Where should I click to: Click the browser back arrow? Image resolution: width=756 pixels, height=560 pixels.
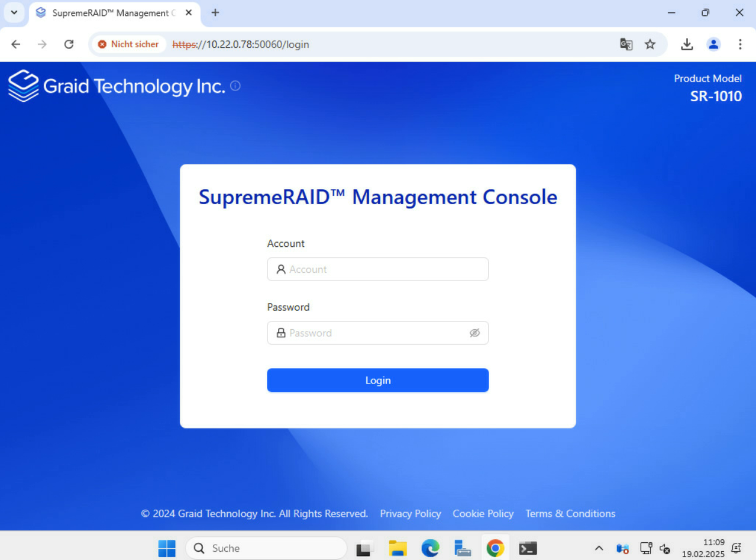tap(16, 44)
